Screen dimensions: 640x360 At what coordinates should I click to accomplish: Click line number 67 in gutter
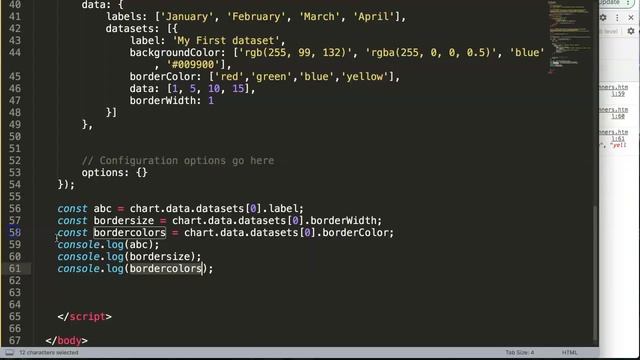tap(15, 340)
